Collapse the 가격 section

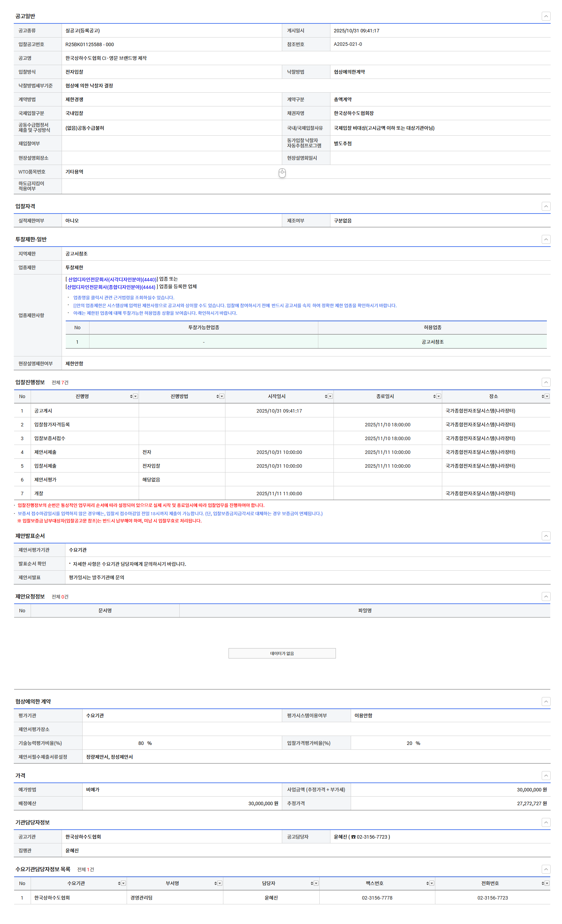pos(545,776)
